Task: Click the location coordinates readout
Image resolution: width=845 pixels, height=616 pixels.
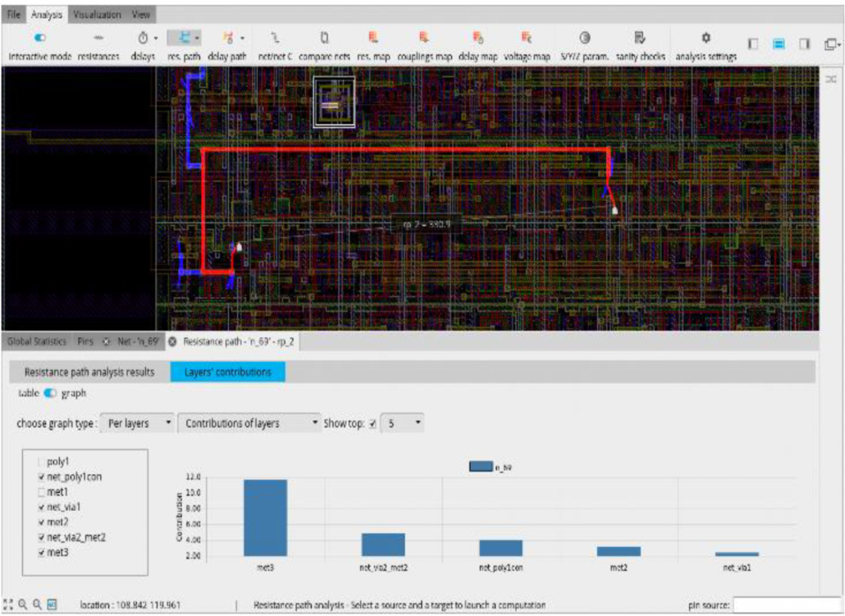Action: pyautogui.click(x=130, y=605)
